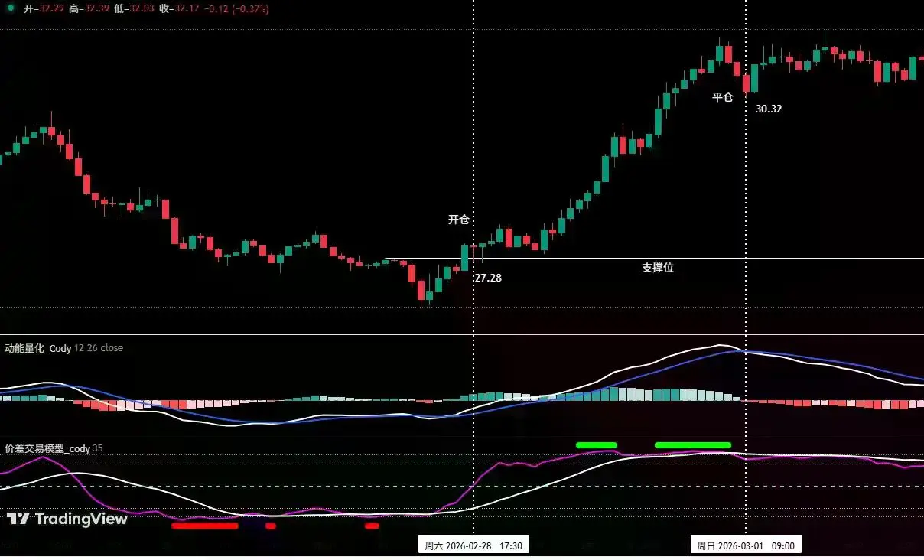Screen dimensions: 924x560
Task: Click the 平仓 exit annotation label
Action: [x=723, y=97]
